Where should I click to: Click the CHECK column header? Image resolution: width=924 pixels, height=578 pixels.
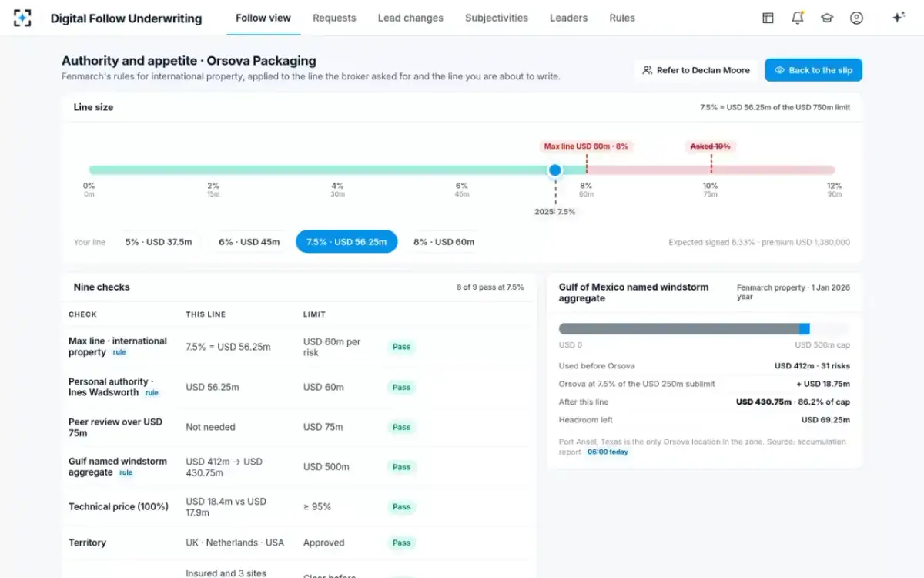(x=82, y=314)
